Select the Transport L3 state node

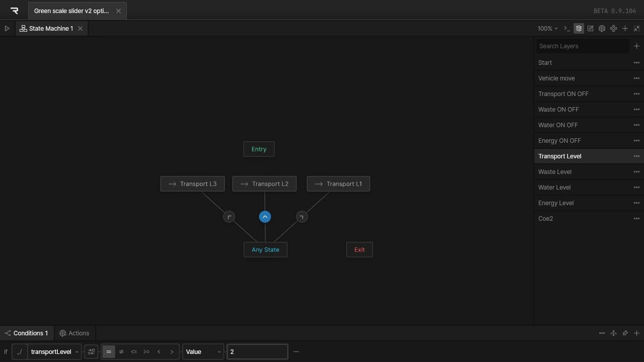[193, 184]
